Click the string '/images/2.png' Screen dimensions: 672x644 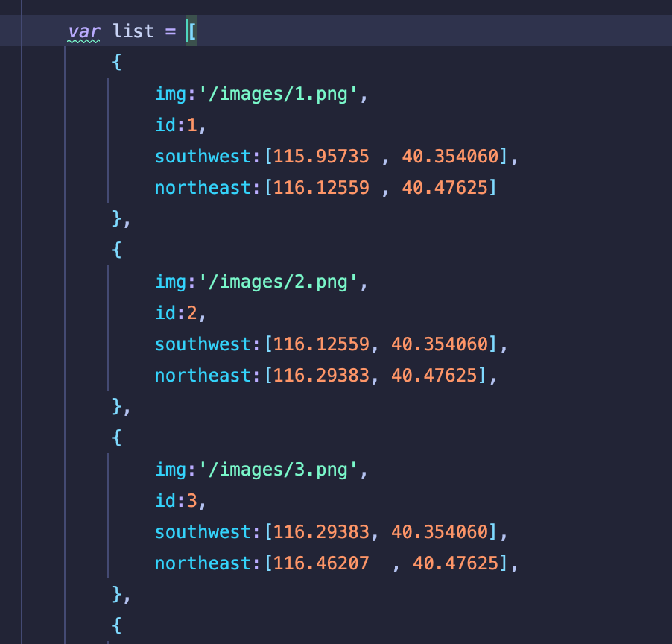point(278,282)
